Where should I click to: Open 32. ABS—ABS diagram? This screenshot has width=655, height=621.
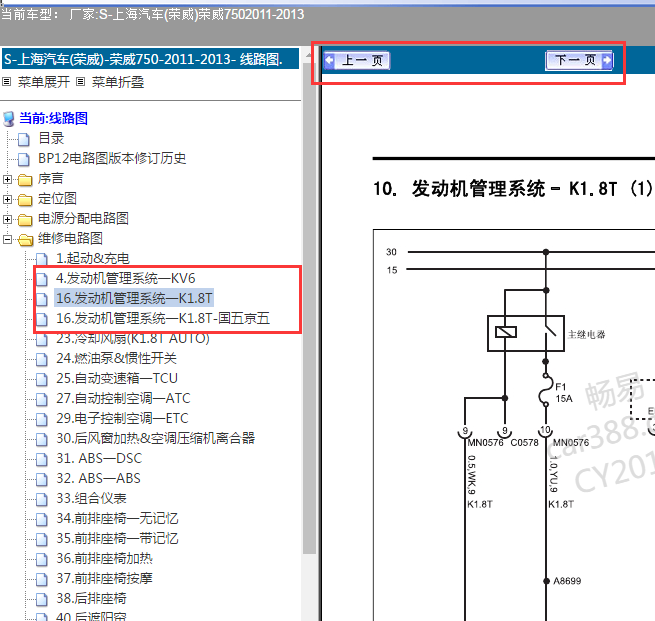point(98,479)
